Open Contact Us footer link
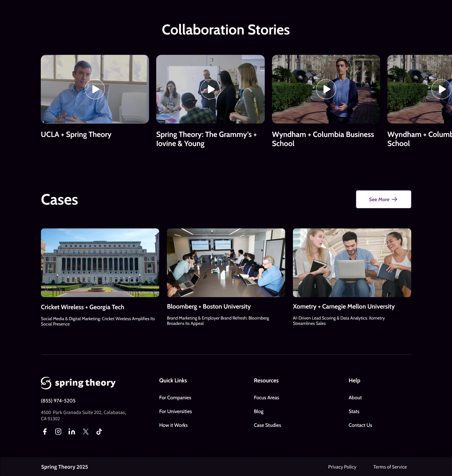Viewport: 452px width, 476px height. [360, 425]
